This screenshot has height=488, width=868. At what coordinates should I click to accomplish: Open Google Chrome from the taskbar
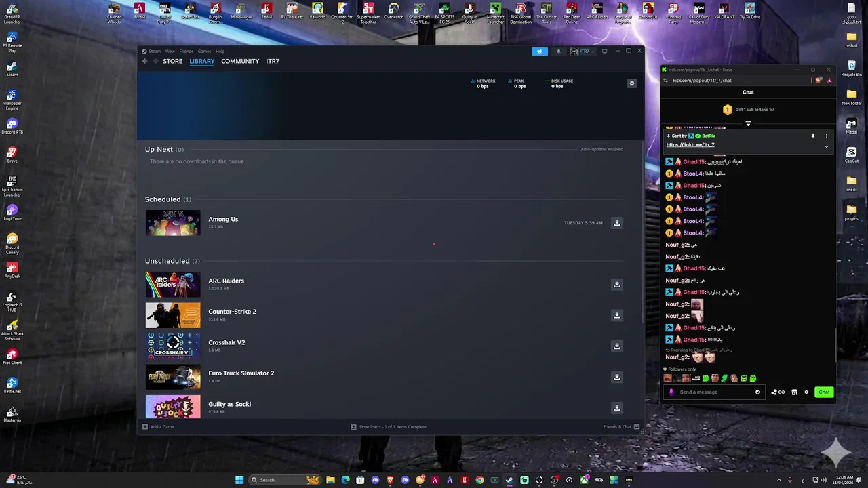[479, 480]
